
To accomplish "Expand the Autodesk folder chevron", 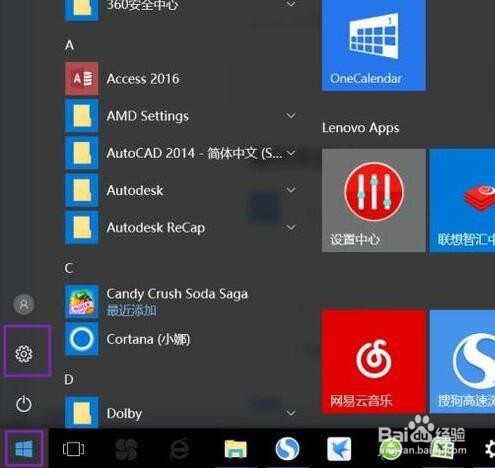I will tap(291, 190).
